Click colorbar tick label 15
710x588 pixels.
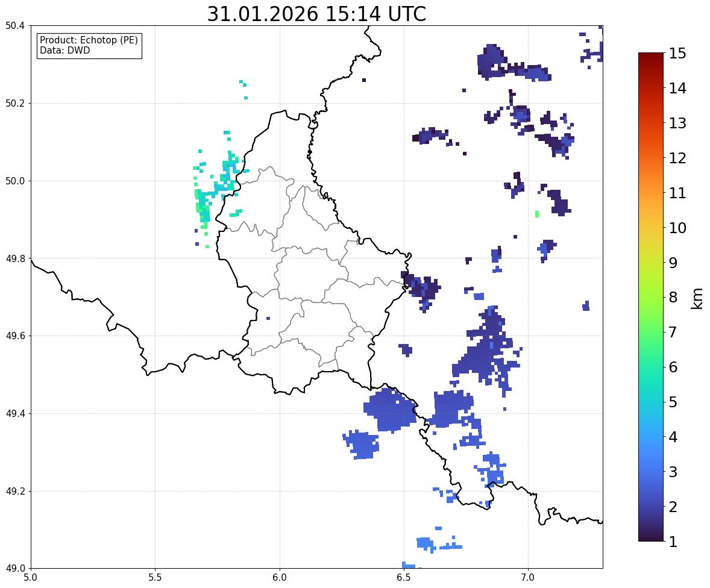(x=677, y=54)
